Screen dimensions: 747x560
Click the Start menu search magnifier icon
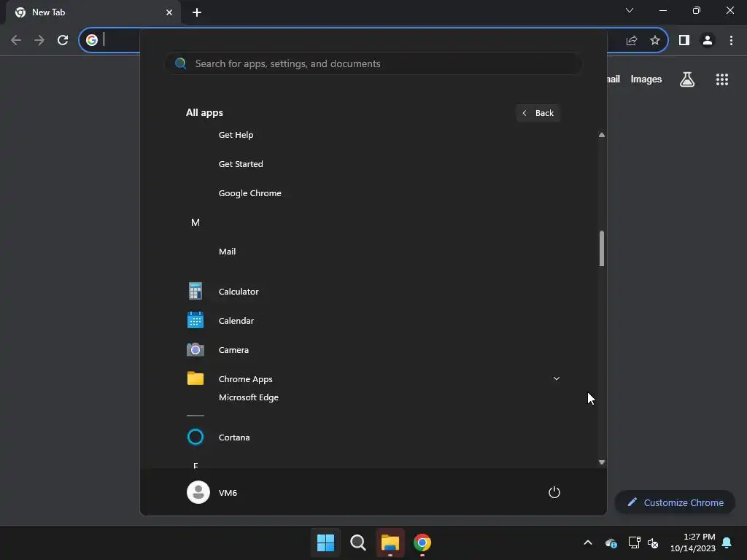pos(181,63)
